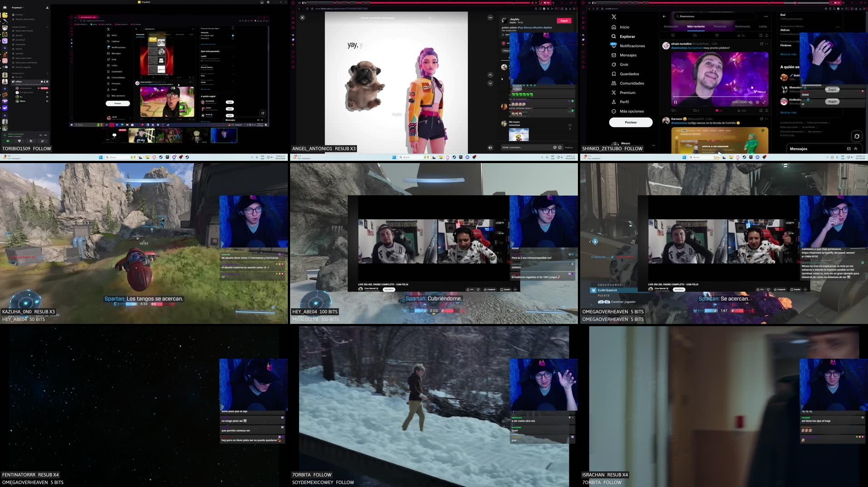Open Mensajes from the X sidebar
This screenshot has height=487, width=868.
[x=628, y=55]
